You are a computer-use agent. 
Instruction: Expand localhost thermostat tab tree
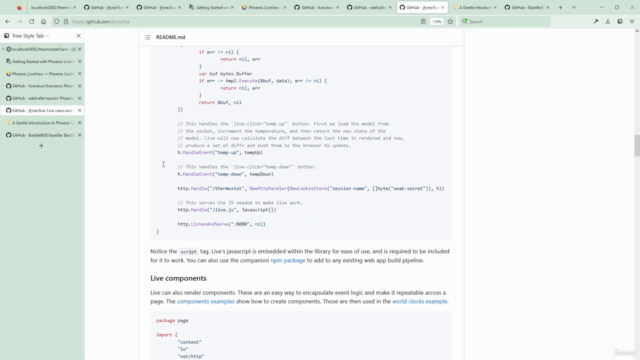click(x=3, y=49)
